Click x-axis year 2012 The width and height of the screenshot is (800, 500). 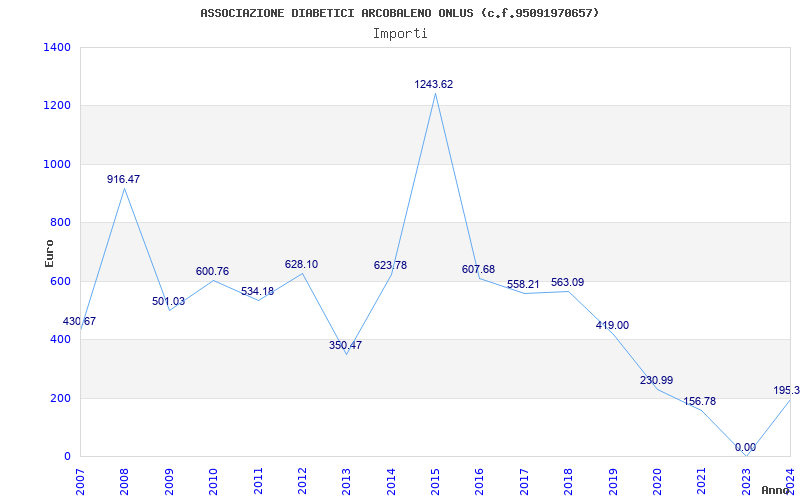(x=302, y=482)
